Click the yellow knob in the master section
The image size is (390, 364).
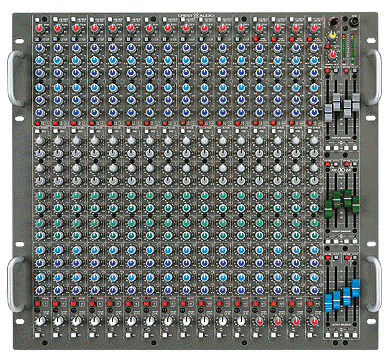point(332,35)
